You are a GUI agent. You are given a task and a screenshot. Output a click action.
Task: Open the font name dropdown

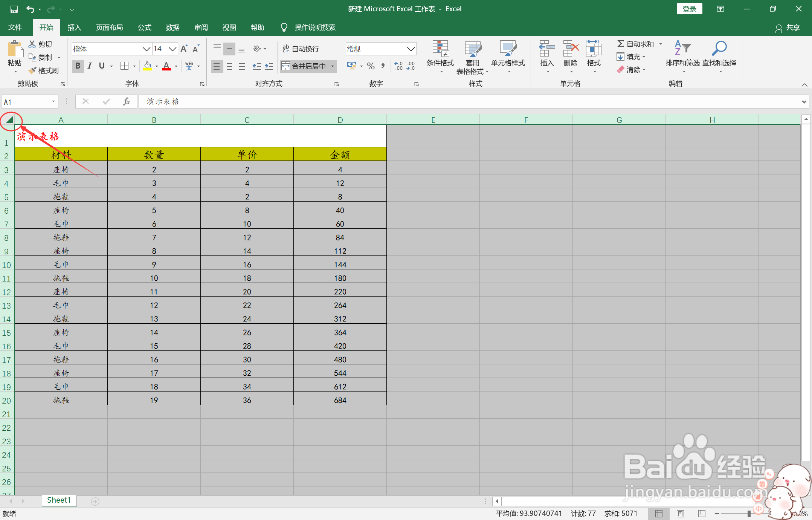[146, 49]
